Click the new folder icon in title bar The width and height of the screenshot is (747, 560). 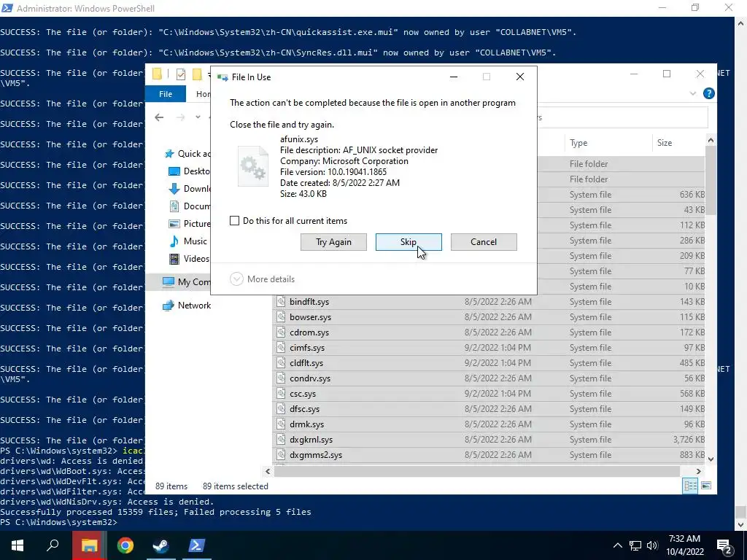[197, 74]
